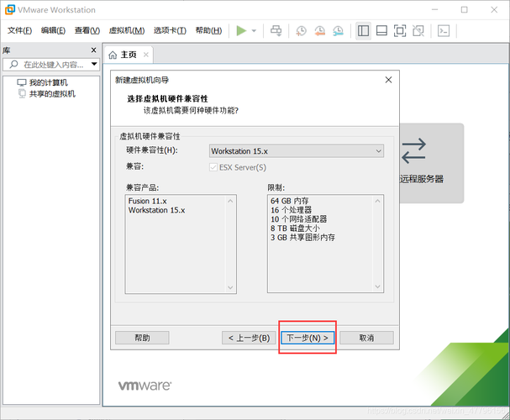510x420 pixels.
Task: Close the library panel with its X
Action: pos(93,50)
